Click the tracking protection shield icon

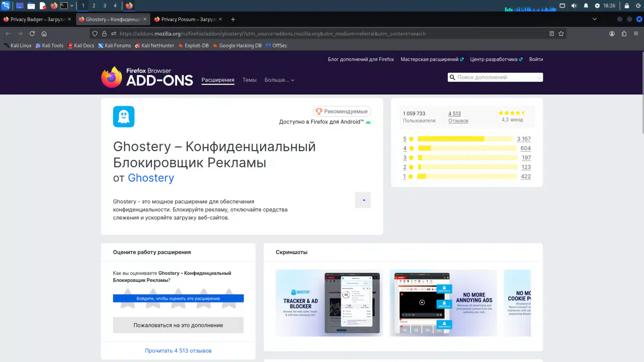tap(95, 34)
